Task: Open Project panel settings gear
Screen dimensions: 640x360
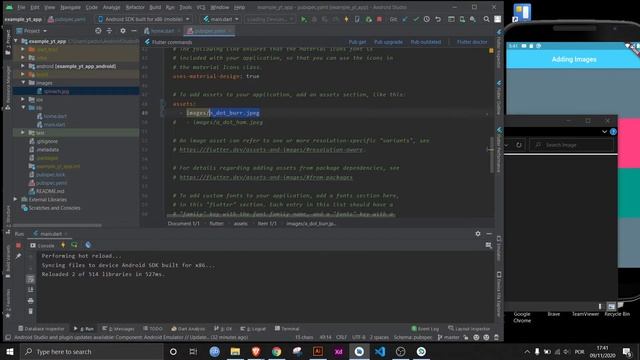Action: [x=123, y=31]
